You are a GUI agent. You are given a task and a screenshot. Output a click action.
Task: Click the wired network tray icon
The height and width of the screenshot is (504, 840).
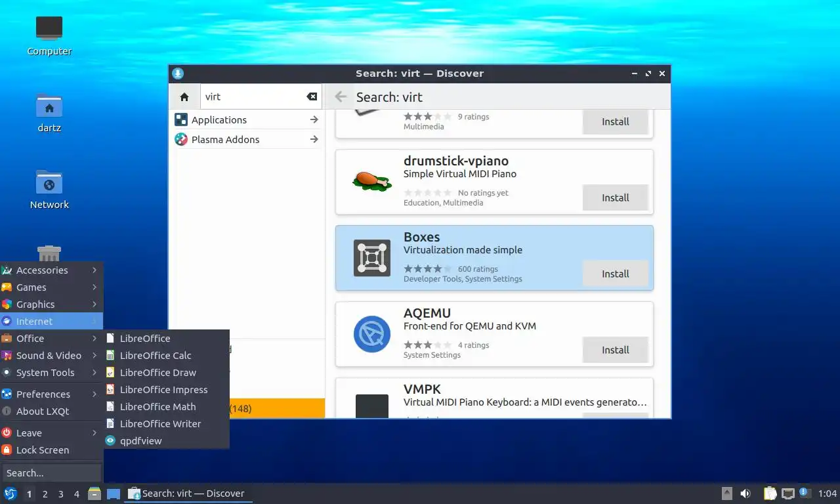tap(788, 493)
